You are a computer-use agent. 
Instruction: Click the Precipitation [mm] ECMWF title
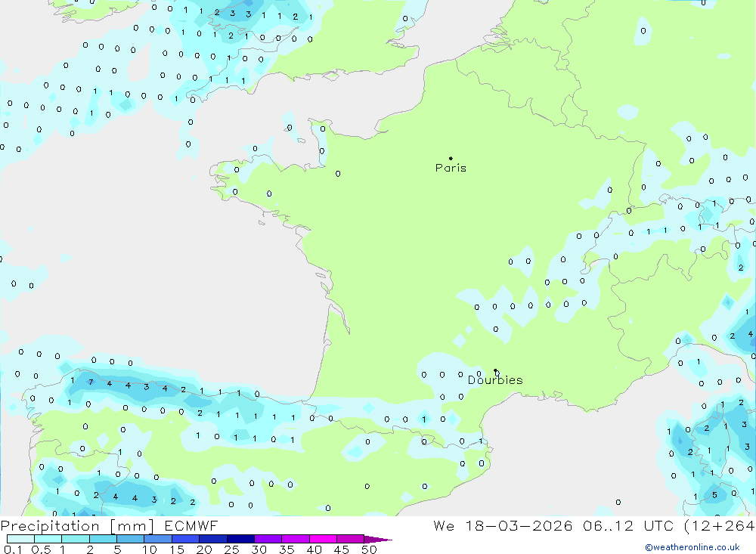tap(109, 526)
